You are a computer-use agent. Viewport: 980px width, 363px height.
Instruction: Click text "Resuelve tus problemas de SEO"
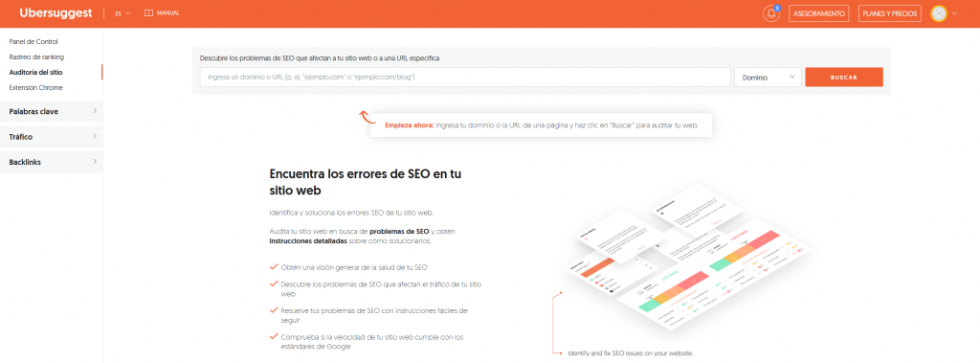374,315
